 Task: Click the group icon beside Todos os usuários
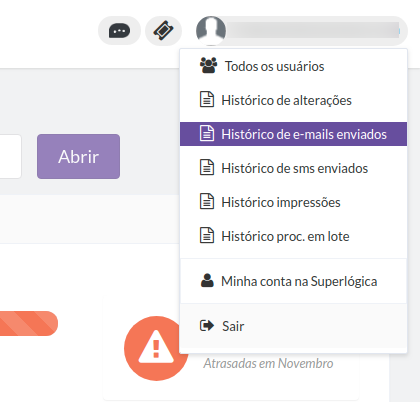(208, 65)
